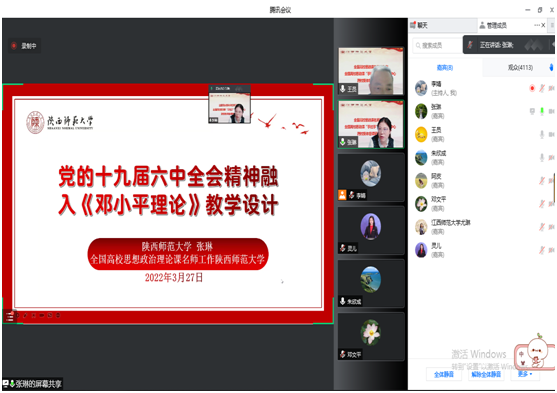The width and height of the screenshot is (557, 393).
Task: Click the slide title 党的十九届六中全会精神融
Action: pos(168,177)
